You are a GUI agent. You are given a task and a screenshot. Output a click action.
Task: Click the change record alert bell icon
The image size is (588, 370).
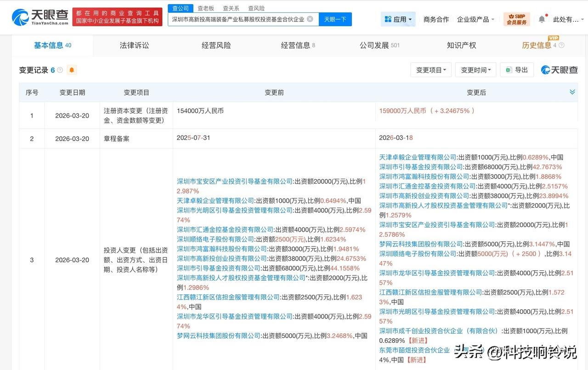tap(72, 70)
